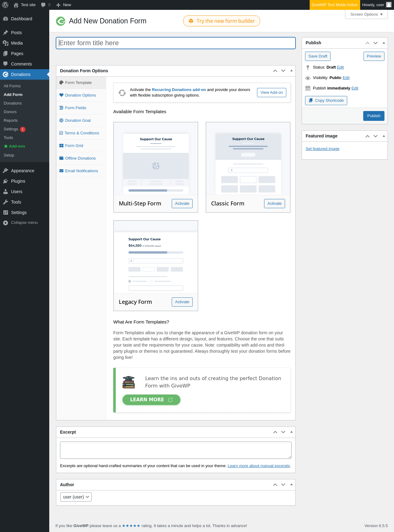Open the WordPress logo menu
The height and width of the screenshot is (532, 394).
pyautogui.click(x=5, y=5)
